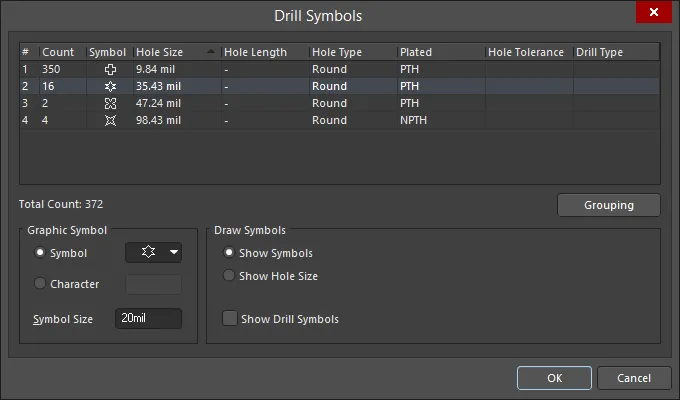This screenshot has height=400, width=680.
Task: Open the graphic symbol dropdown arrow
Action: 174,252
